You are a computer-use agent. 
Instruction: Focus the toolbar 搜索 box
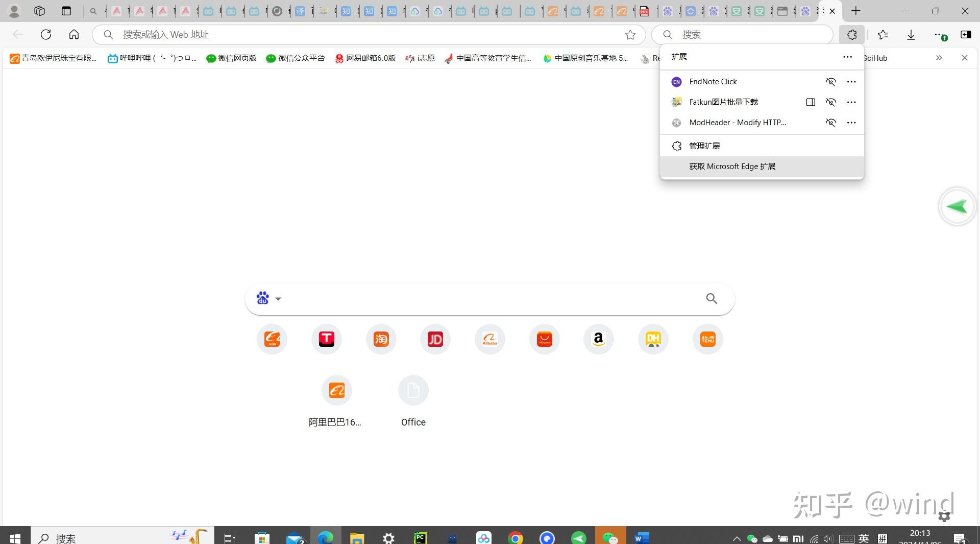click(x=743, y=35)
